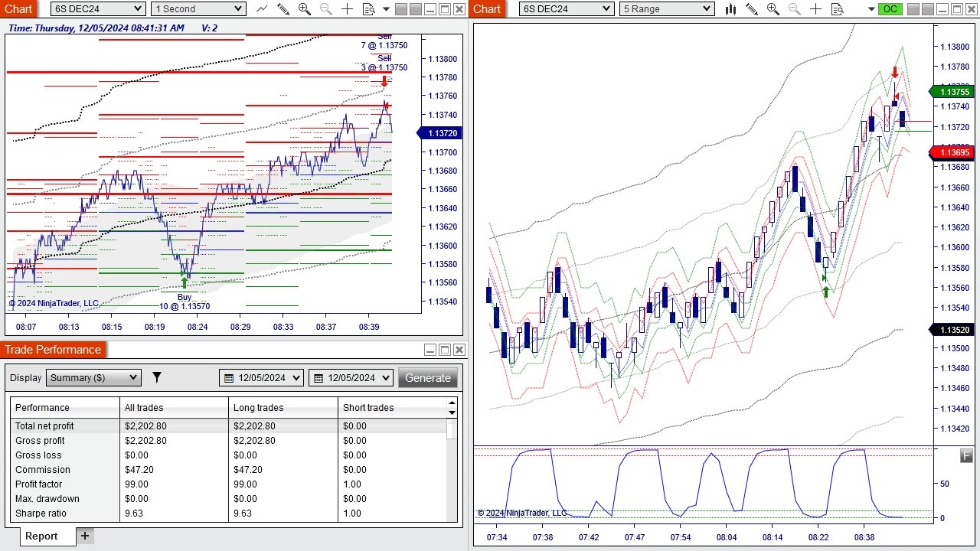Activate crosshair tool in right chart
This screenshot has width=980, height=551.
pyautogui.click(x=815, y=8)
